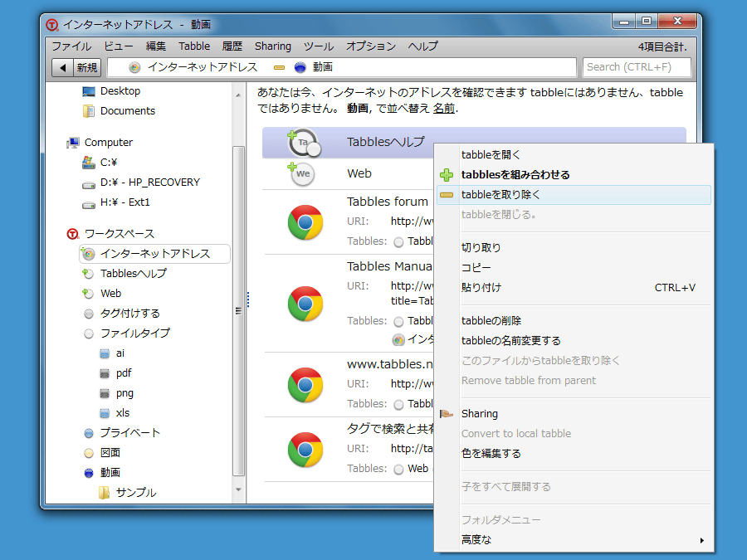Viewport: 747px width, 560px height.
Task: Open the 編集 menu
Action: 156,46
